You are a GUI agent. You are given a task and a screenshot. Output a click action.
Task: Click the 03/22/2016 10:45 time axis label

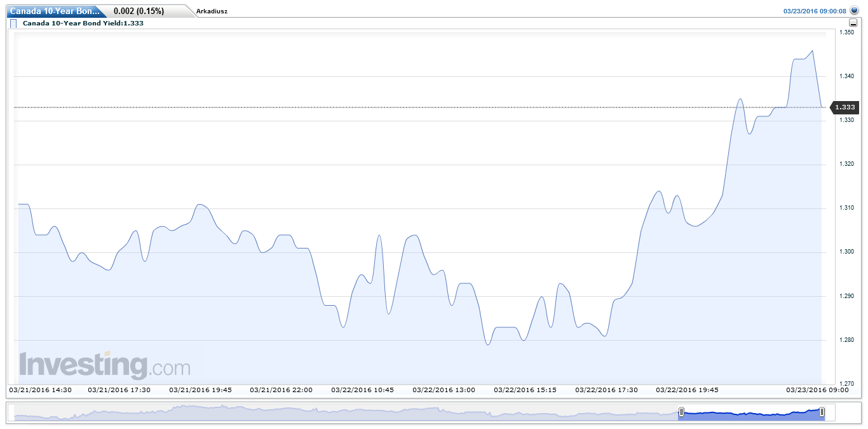pyautogui.click(x=363, y=390)
